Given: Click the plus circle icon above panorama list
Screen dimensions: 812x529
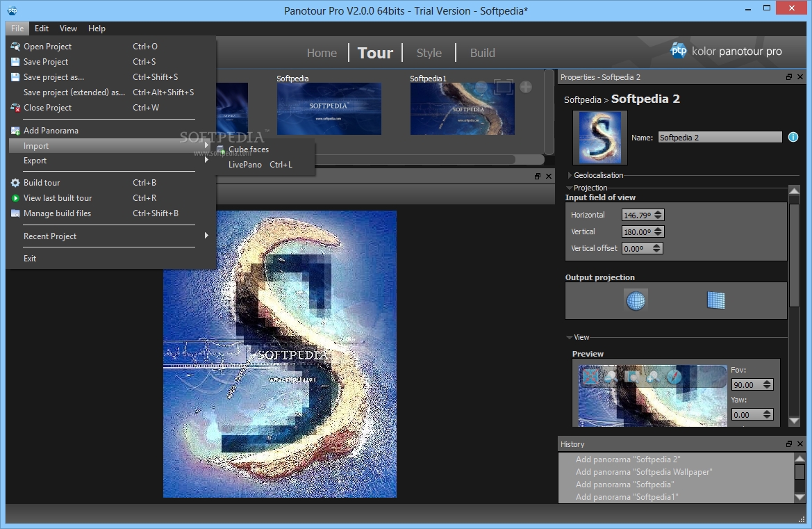Looking at the screenshot, I should (526, 87).
